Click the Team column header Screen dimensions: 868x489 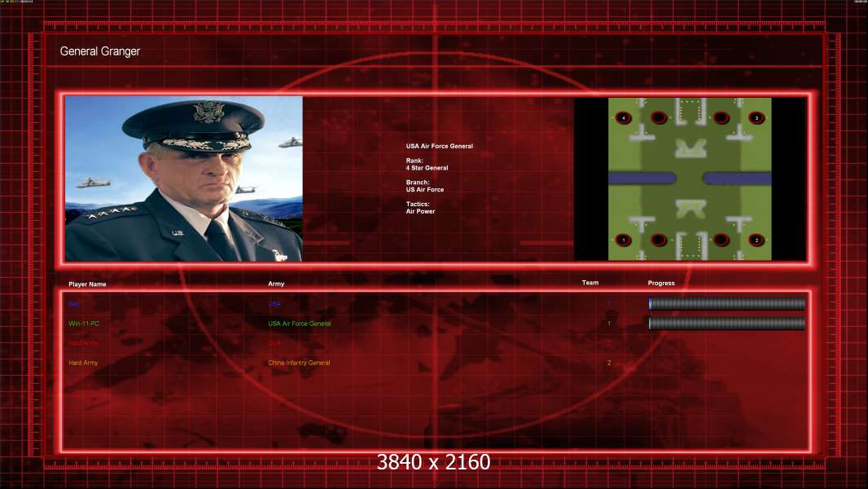tap(590, 283)
